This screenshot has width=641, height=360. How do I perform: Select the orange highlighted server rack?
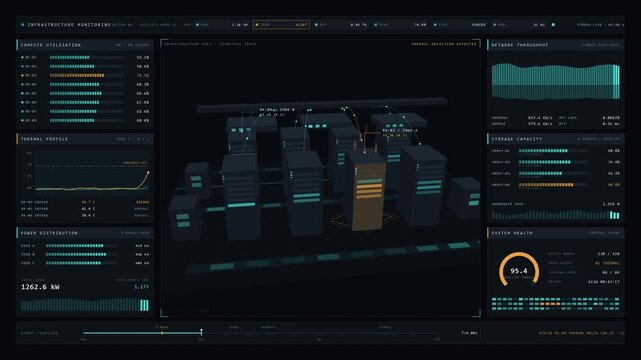click(x=366, y=190)
